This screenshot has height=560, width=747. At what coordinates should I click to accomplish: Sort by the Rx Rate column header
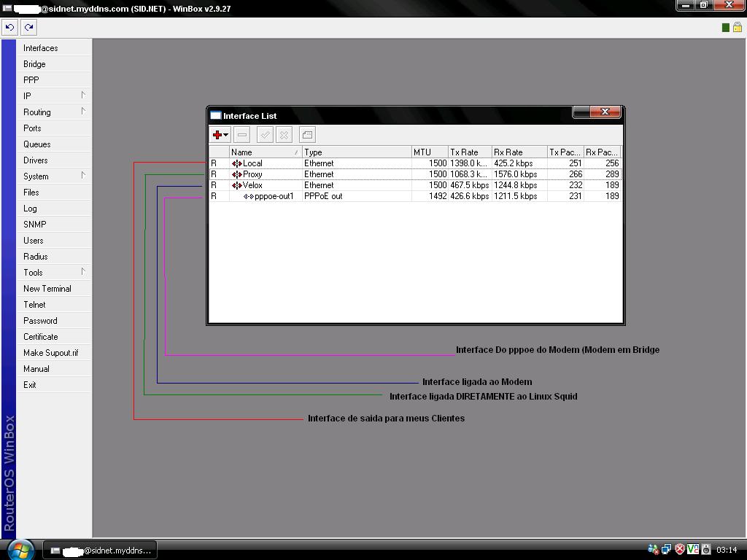coord(519,152)
